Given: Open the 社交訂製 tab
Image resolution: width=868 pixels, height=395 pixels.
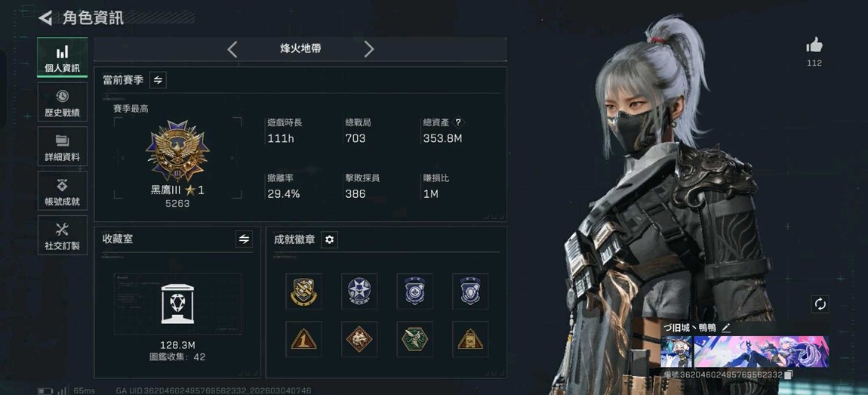Looking at the screenshot, I should 62,235.
